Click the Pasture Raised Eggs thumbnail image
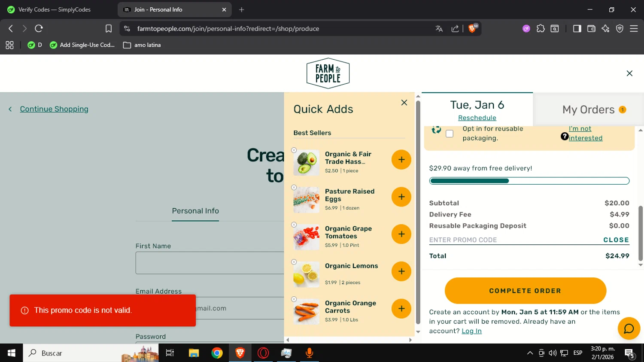The width and height of the screenshot is (644, 362). pos(306,200)
